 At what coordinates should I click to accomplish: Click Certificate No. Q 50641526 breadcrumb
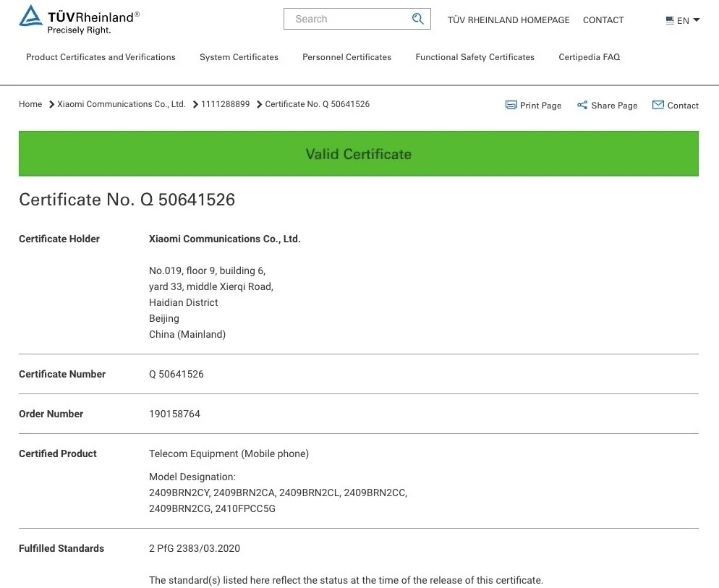pos(318,104)
